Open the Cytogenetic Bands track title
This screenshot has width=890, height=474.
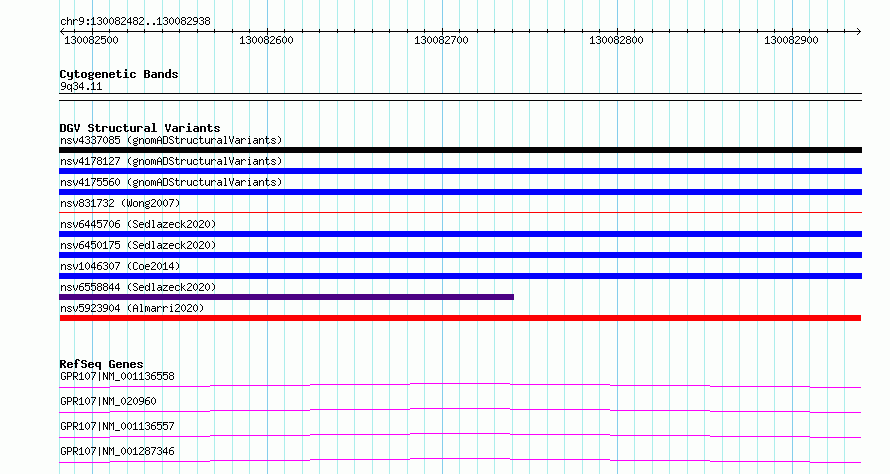pos(119,74)
